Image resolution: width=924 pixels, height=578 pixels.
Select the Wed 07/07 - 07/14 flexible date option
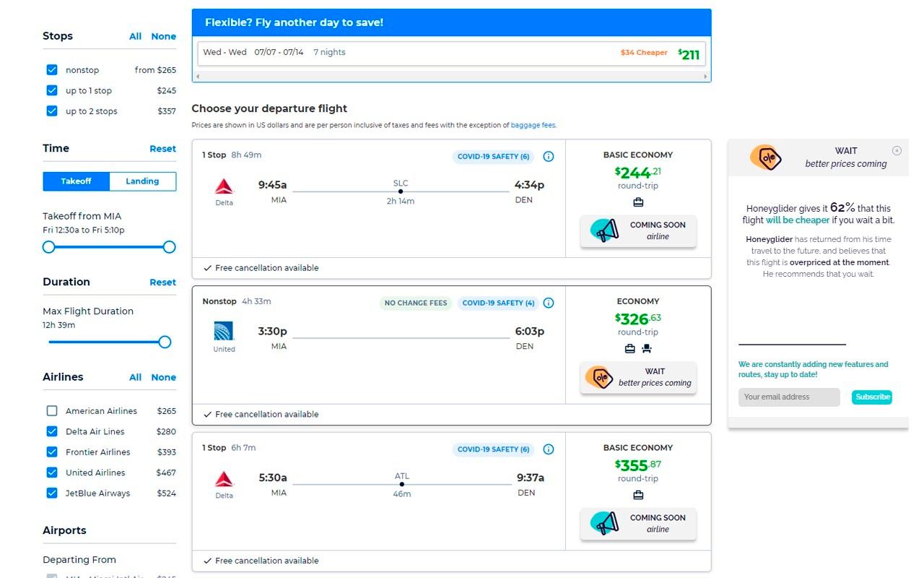[451, 53]
